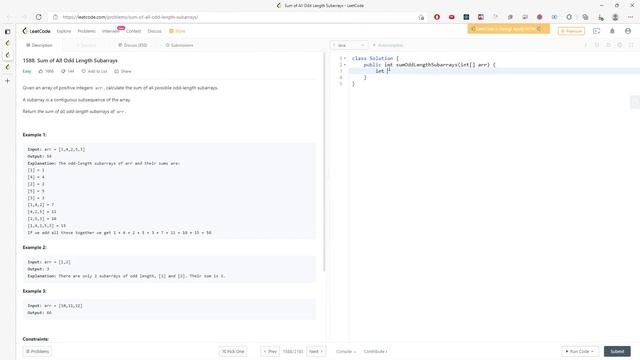640x360 pixels.
Task: Switch to the Solution tab
Action: point(86,45)
